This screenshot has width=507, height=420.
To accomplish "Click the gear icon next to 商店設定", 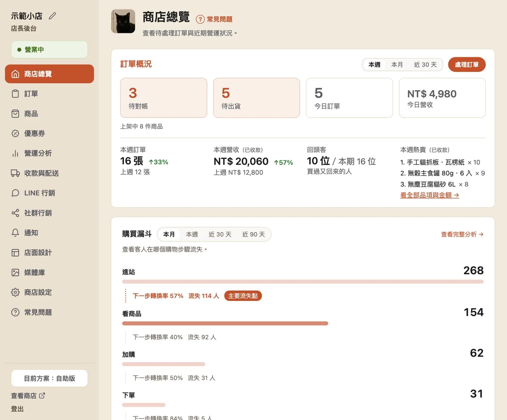I will pyautogui.click(x=15, y=292).
